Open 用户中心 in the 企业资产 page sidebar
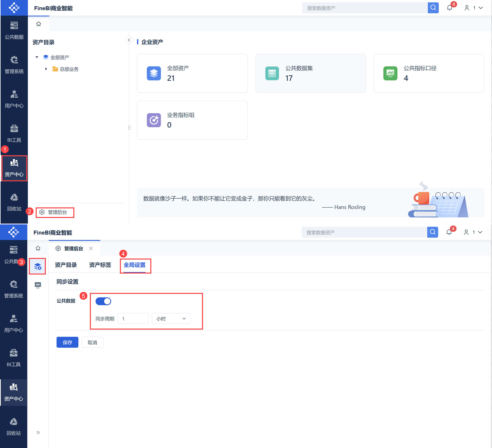This screenshot has width=492, height=448. pos(14,99)
